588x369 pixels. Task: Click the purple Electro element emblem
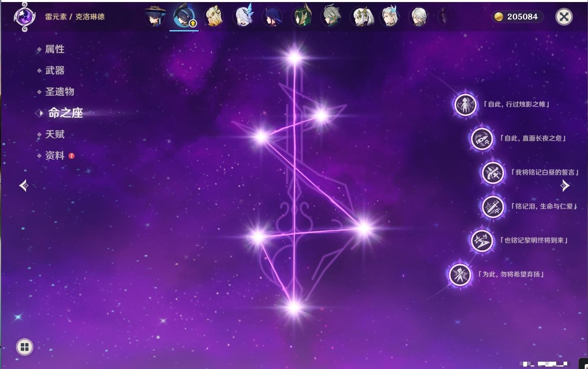click(24, 17)
